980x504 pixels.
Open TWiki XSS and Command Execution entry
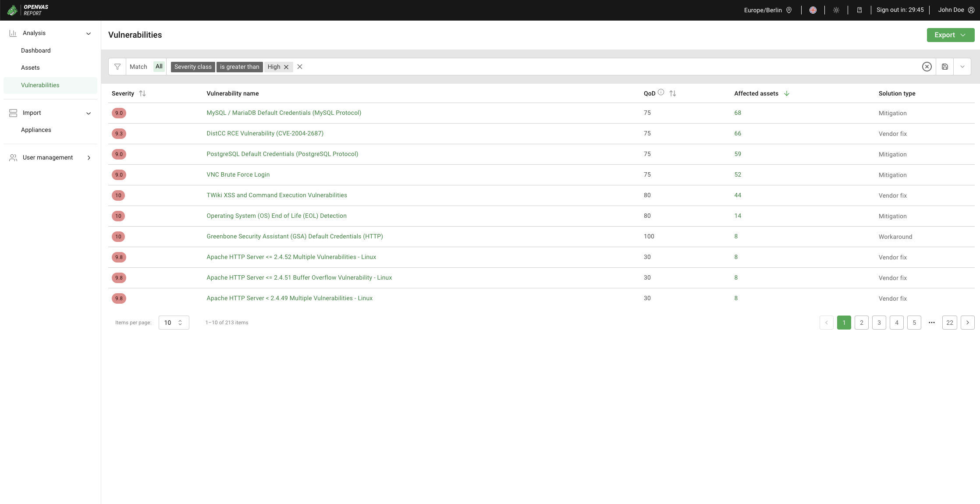[x=277, y=195]
